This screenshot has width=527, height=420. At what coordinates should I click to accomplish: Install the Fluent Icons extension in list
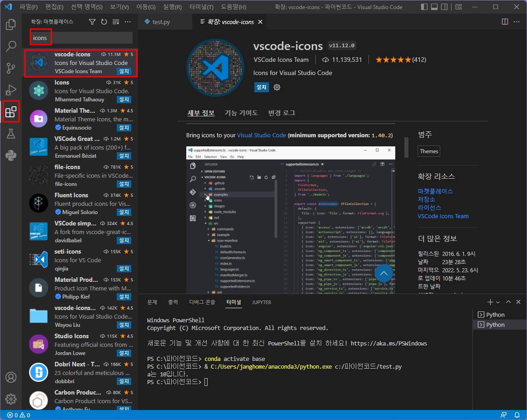(124, 213)
